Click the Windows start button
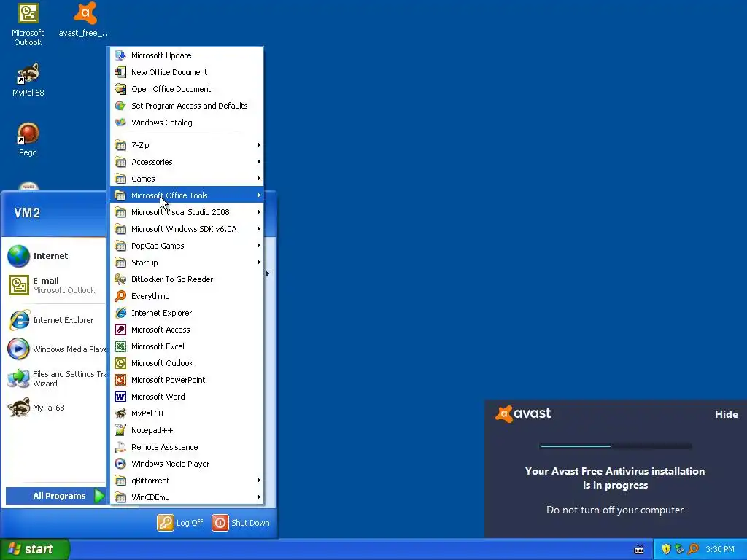Image resolution: width=747 pixels, height=560 pixels. pyautogui.click(x=35, y=549)
